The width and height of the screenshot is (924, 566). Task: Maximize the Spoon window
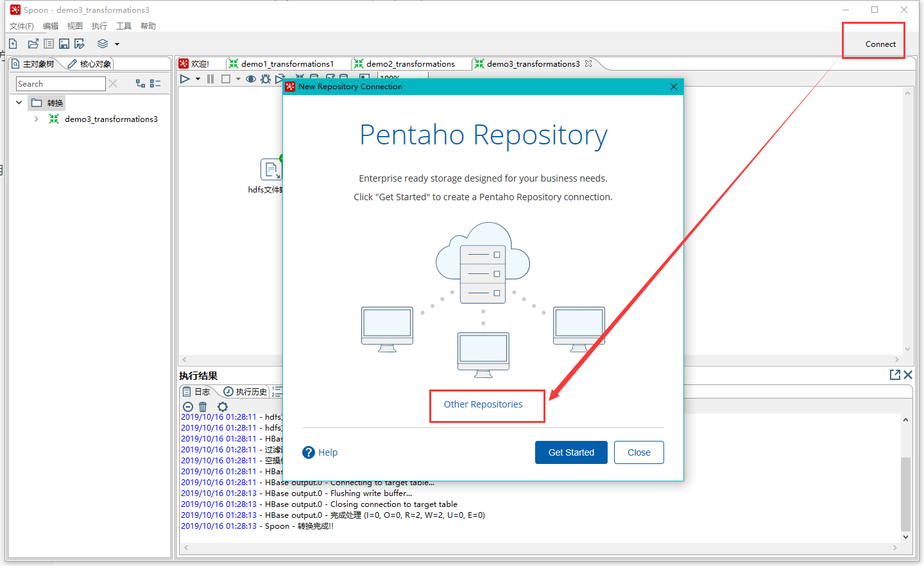pos(875,10)
